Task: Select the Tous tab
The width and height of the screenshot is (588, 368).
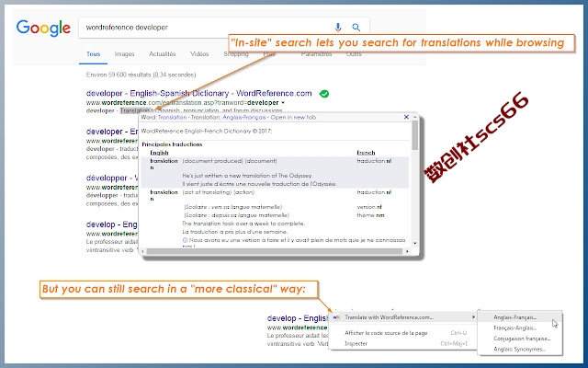Action: pos(93,54)
